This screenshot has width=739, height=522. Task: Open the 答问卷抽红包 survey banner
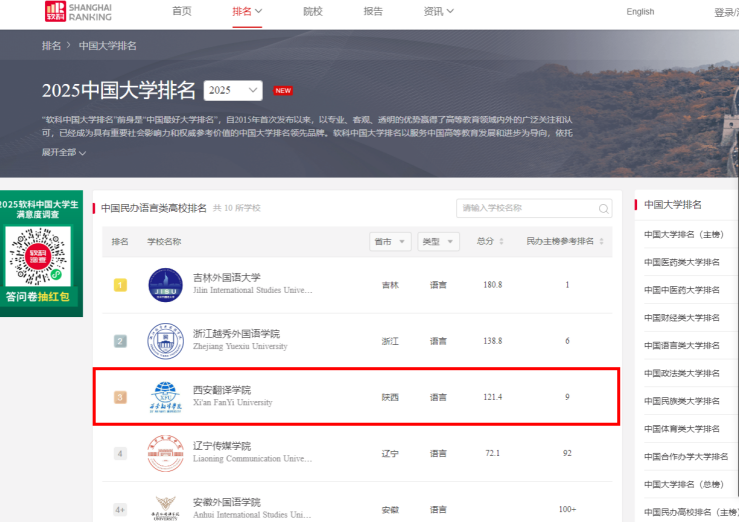point(38,297)
